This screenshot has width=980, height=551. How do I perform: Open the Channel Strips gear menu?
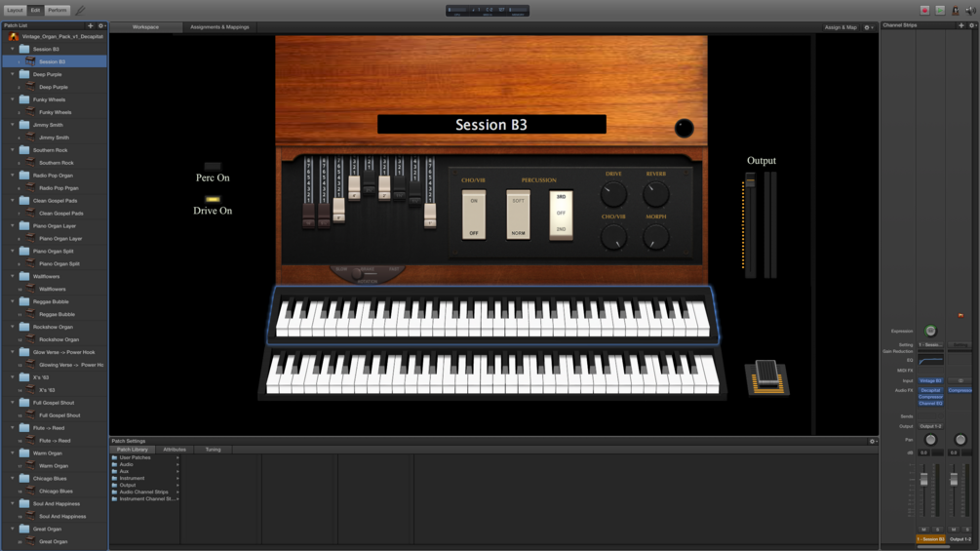pyautogui.click(x=972, y=25)
